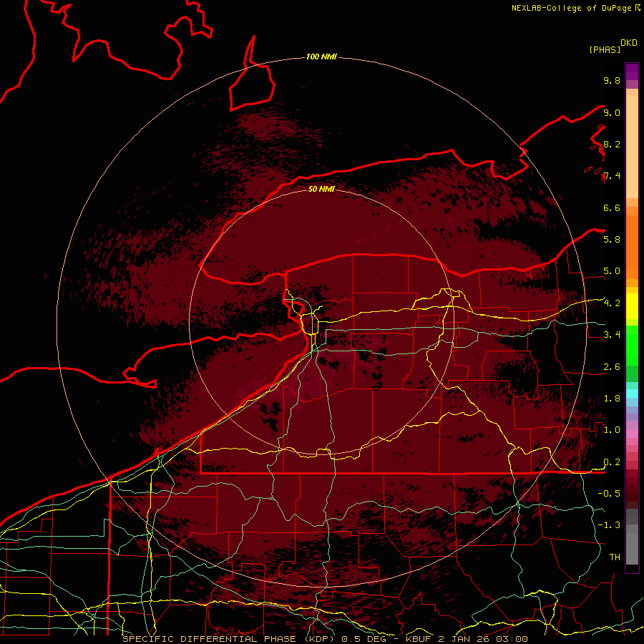Click the 7.4 value on color scale
The width and height of the screenshot is (644, 644).
(612, 176)
